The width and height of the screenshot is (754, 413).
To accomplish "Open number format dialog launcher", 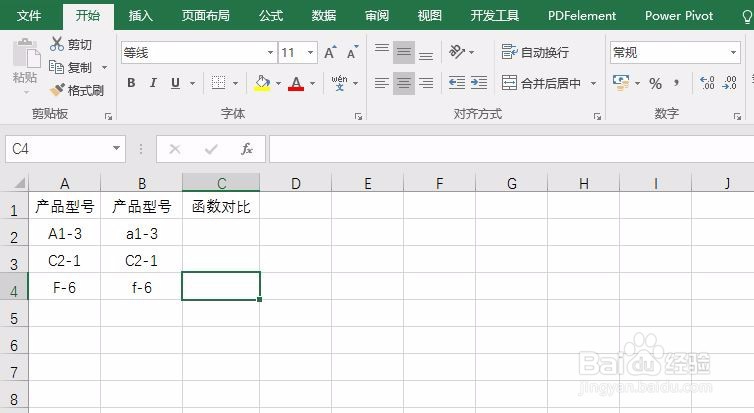I will pyautogui.click(x=737, y=116).
